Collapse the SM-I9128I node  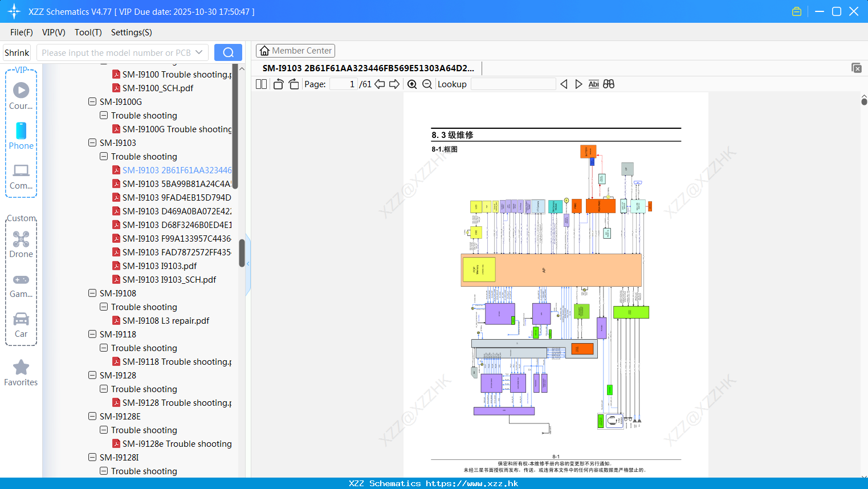coord(92,457)
